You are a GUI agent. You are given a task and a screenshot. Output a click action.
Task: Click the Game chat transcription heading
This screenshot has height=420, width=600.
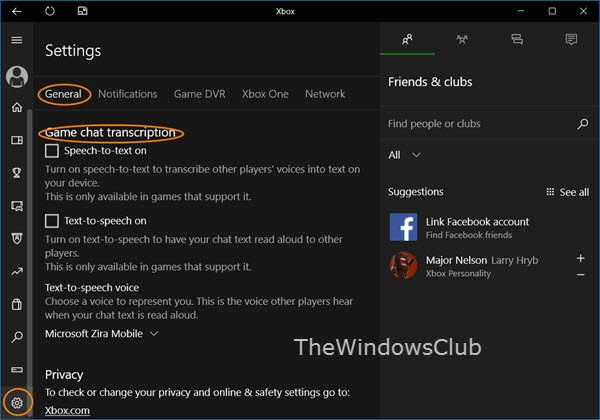[110, 132]
